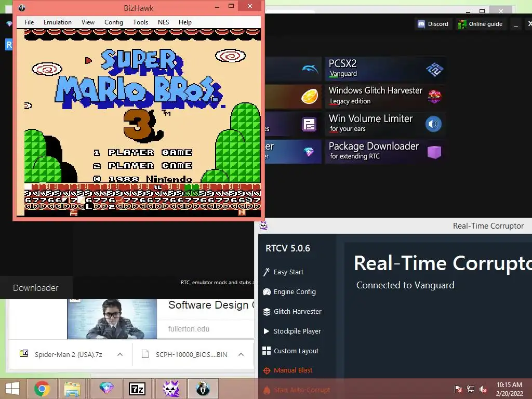Click the blue speaker volume icon
Image resolution: width=532 pixels, height=399 pixels.
tap(434, 124)
